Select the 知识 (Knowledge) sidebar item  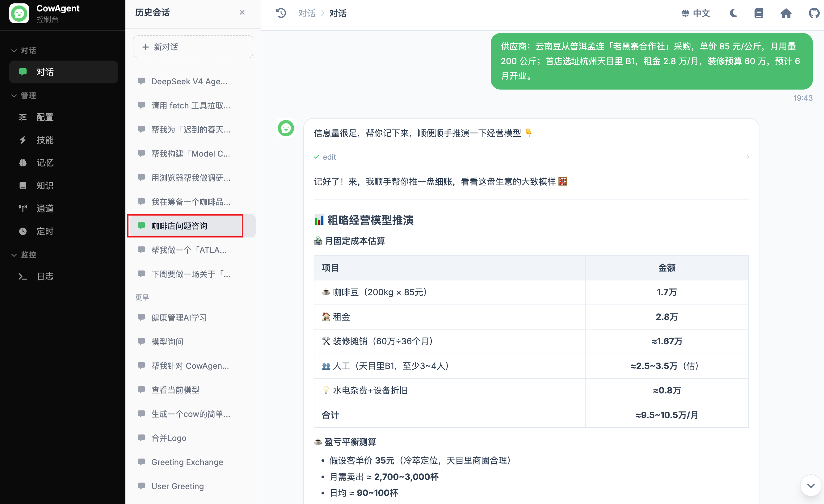point(44,186)
